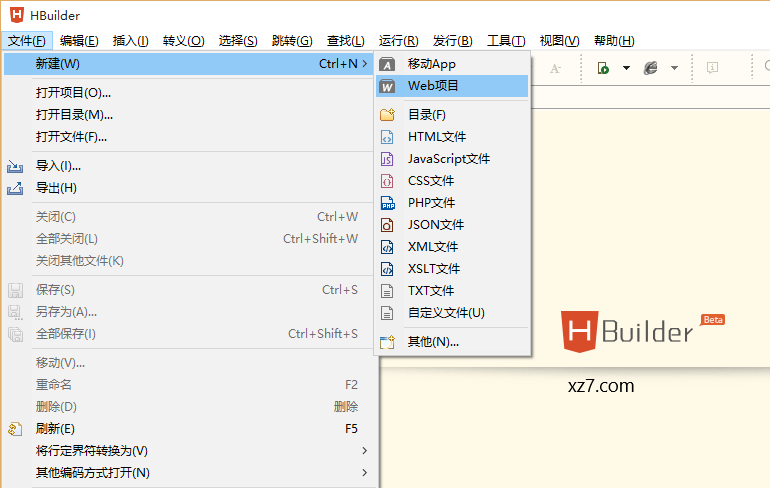
Task: Create new HTML文件
Action: click(452, 137)
